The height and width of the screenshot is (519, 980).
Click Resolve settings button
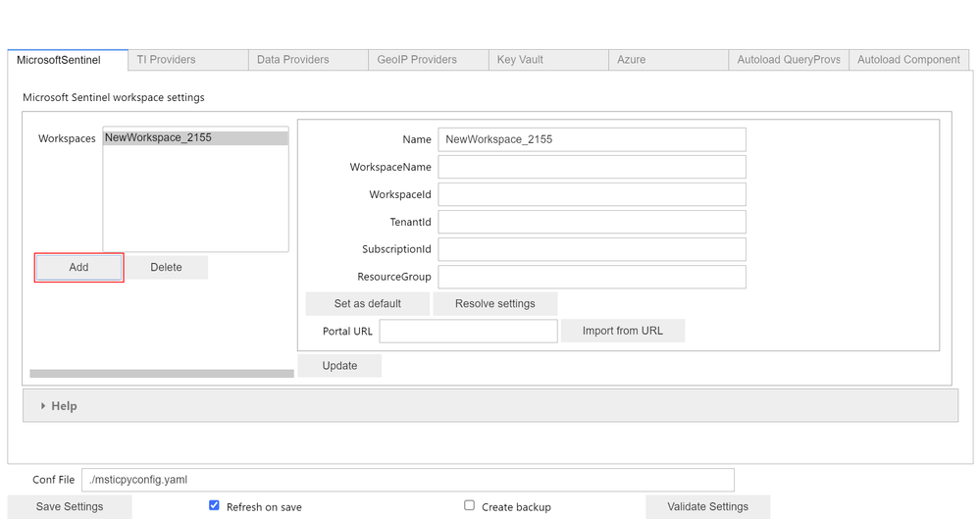pyautogui.click(x=495, y=304)
